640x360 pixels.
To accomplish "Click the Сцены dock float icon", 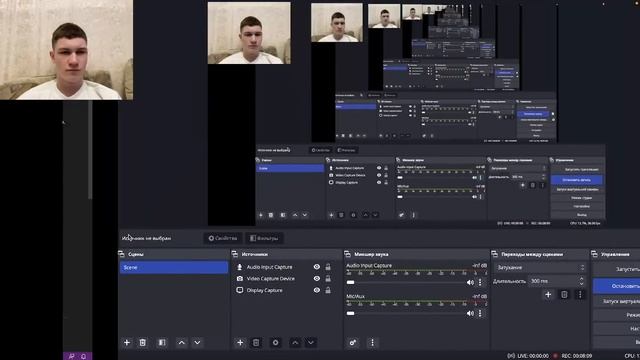I will tap(121, 254).
